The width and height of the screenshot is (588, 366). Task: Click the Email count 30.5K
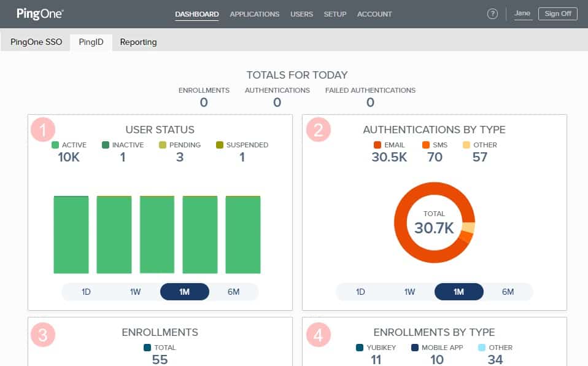(389, 157)
